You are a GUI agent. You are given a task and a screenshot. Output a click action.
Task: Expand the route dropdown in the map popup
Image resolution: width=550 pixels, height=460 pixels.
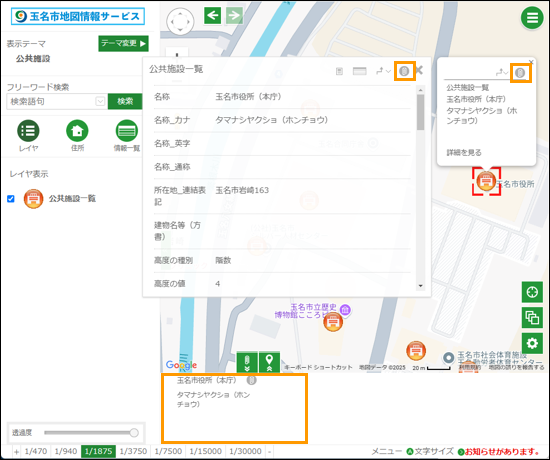502,73
